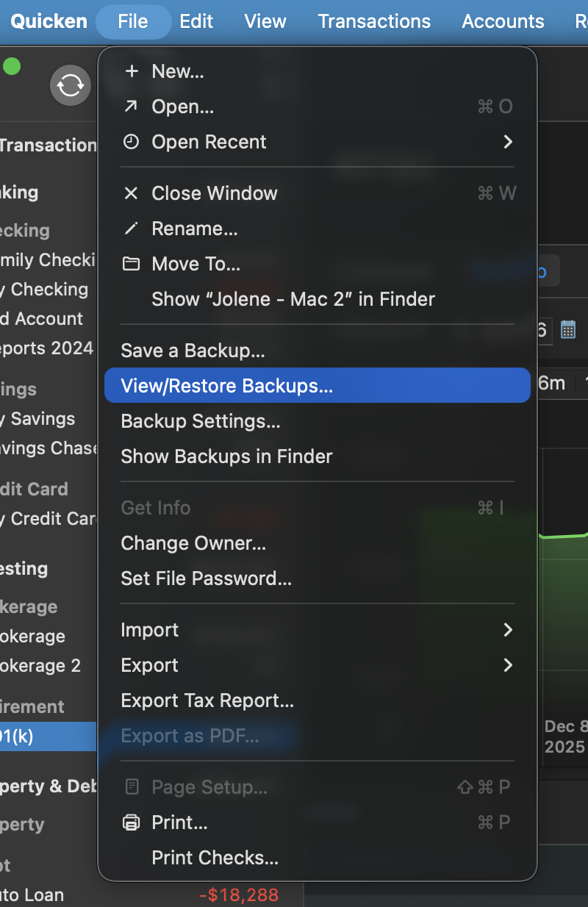The image size is (588, 907).
Task: Select Print Checks menu item
Action: coord(215,858)
